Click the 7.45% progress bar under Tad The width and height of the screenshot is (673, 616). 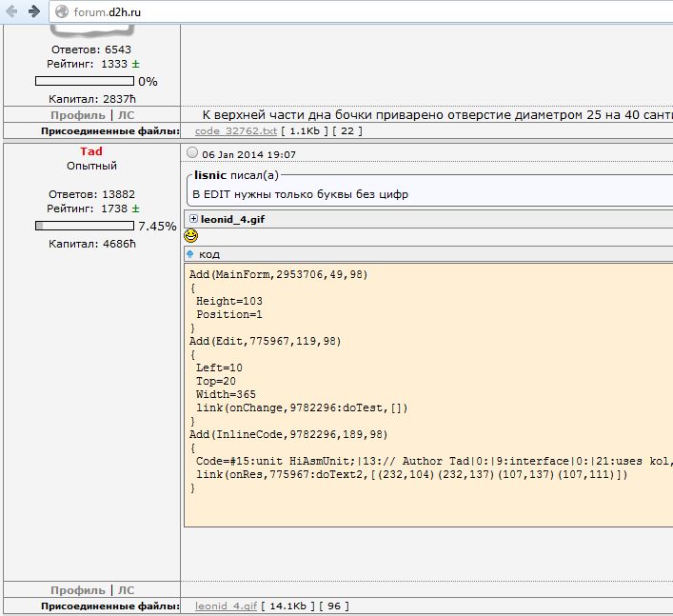[84, 226]
